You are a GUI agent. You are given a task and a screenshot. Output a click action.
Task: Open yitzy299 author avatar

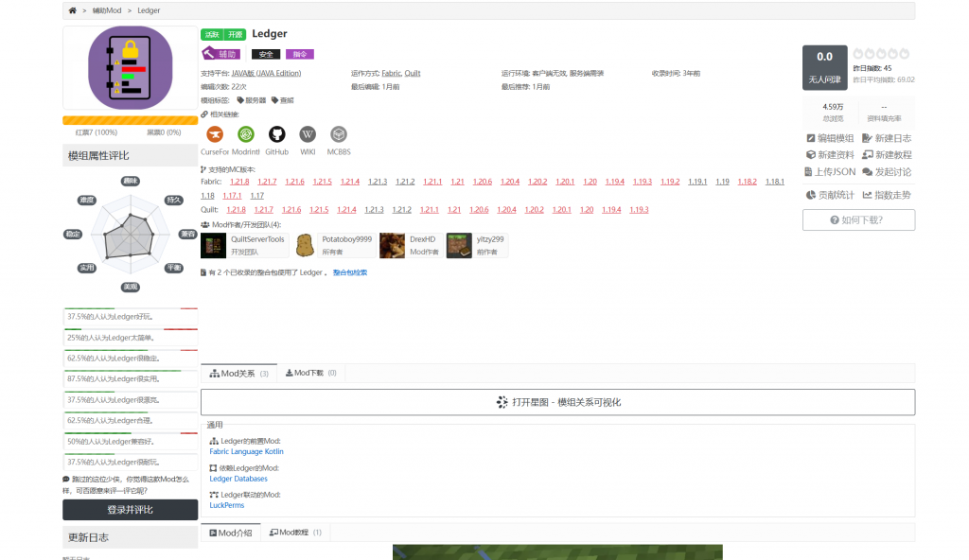click(x=459, y=245)
